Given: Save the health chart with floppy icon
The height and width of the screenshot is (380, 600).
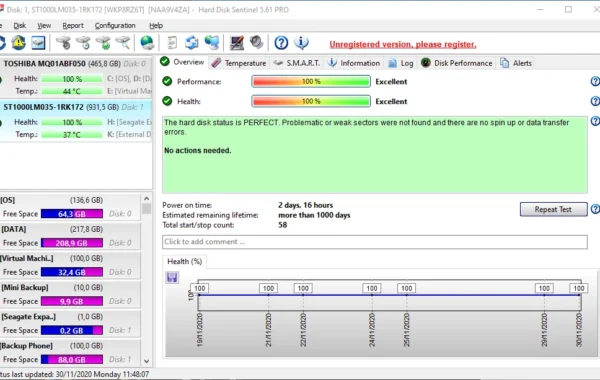Looking at the screenshot, I should [x=172, y=277].
